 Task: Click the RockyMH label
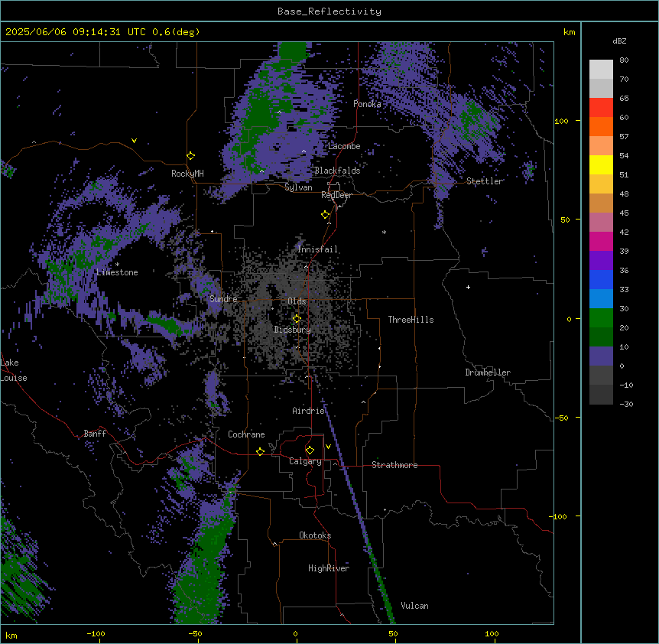(x=187, y=174)
